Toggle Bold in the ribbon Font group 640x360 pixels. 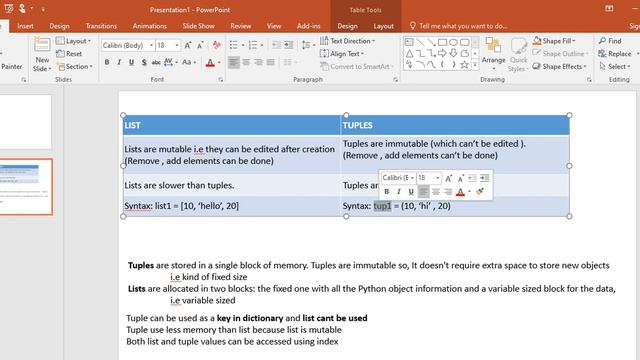pyautogui.click(x=107, y=62)
